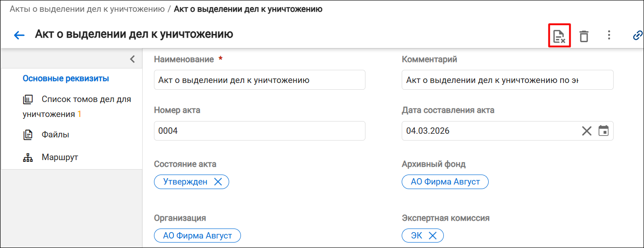Click the bold current breadcrumb Акт о выделении дел
This screenshot has width=644, height=248.
248,9
